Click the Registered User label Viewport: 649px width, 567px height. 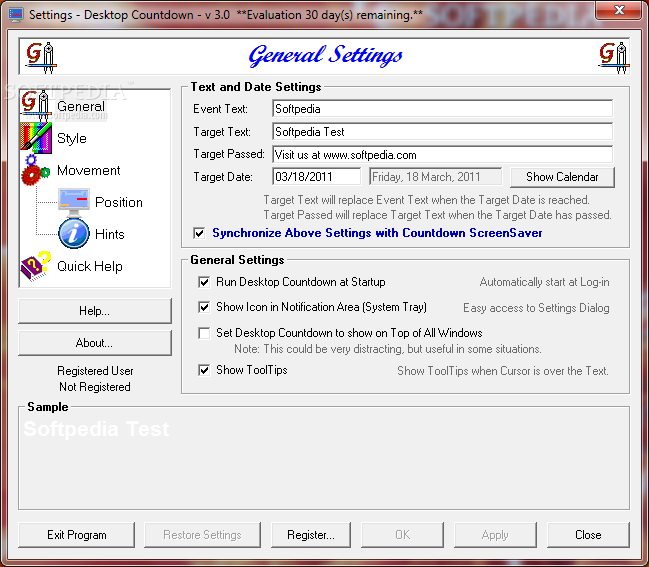(x=95, y=371)
